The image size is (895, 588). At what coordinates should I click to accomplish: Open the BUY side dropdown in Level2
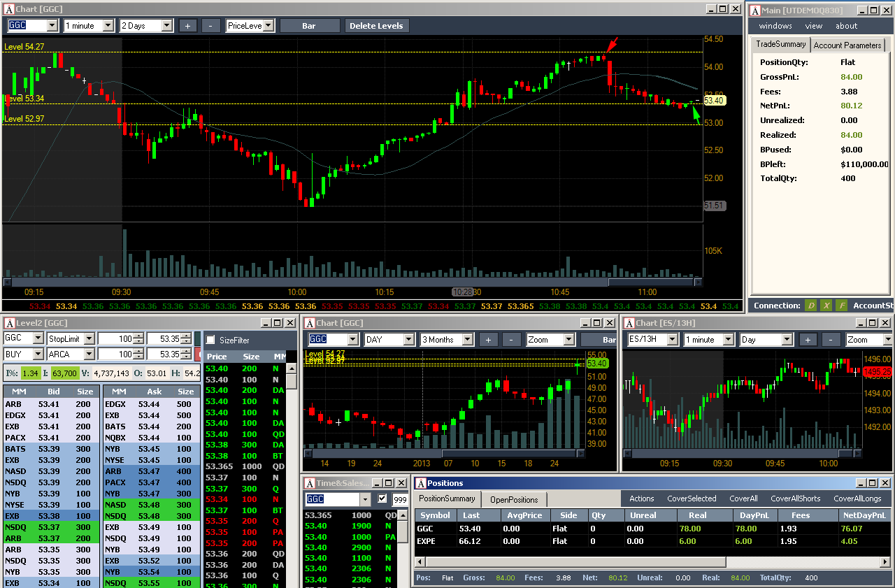[38, 354]
